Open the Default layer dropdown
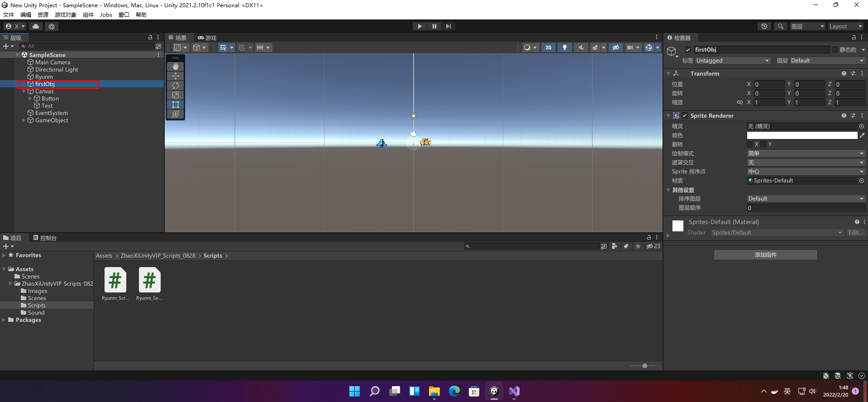Viewport: 868px width, 402px height. (827, 61)
